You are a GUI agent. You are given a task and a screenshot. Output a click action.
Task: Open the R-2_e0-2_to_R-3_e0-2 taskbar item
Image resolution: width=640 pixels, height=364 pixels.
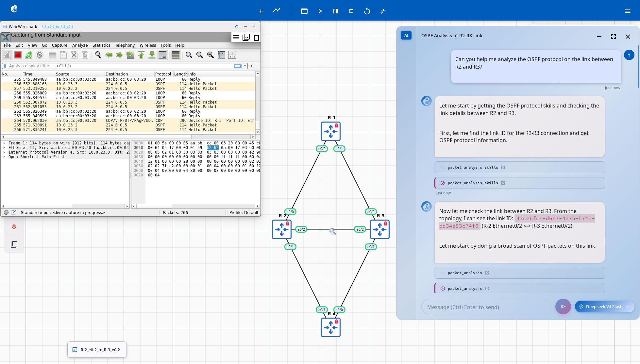(x=97, y=350)
